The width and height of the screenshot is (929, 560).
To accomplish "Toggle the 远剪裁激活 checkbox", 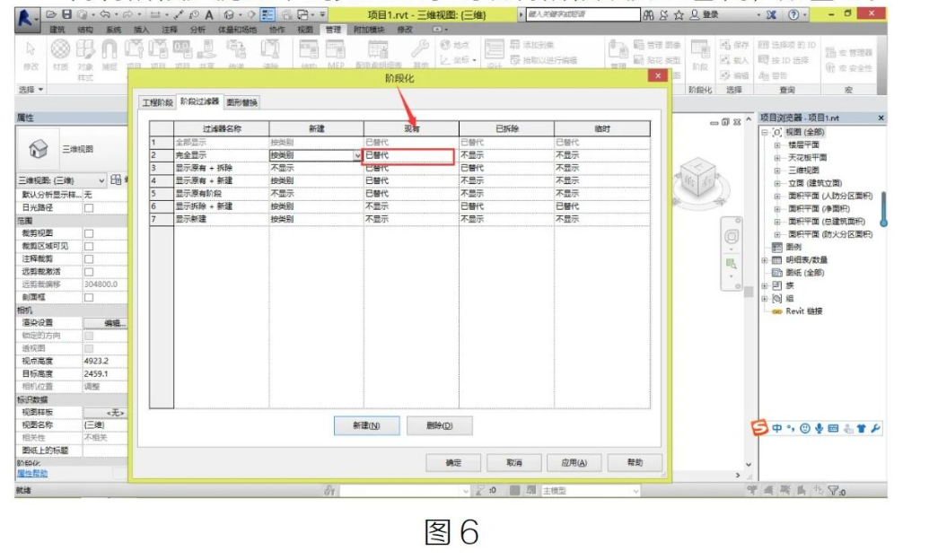I will click(x=89, y=272).
